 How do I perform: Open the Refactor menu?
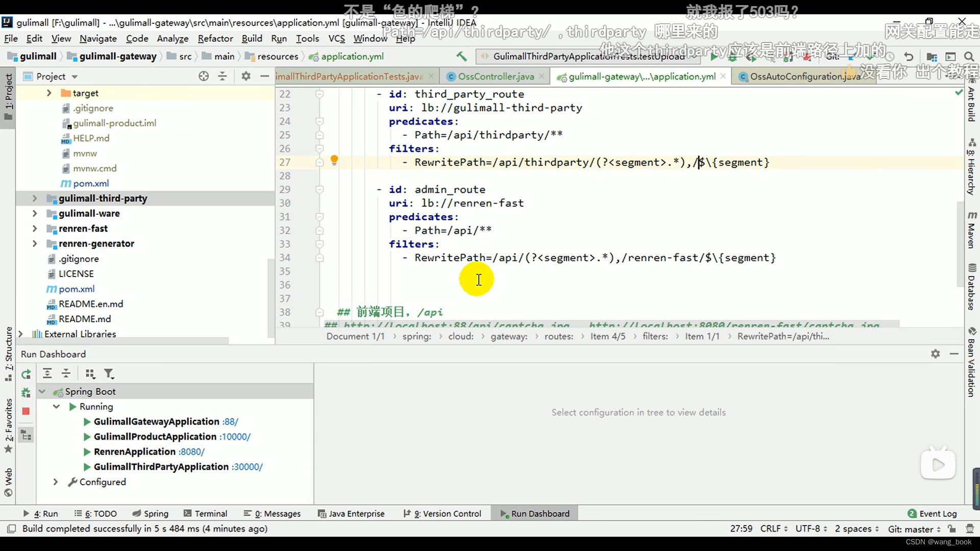pos(215,39)
